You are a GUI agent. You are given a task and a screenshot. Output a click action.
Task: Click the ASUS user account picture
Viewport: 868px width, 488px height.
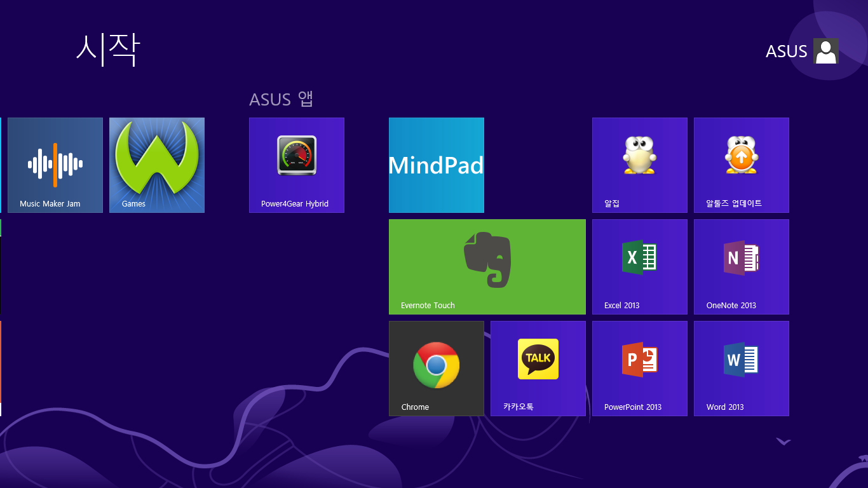826,51
